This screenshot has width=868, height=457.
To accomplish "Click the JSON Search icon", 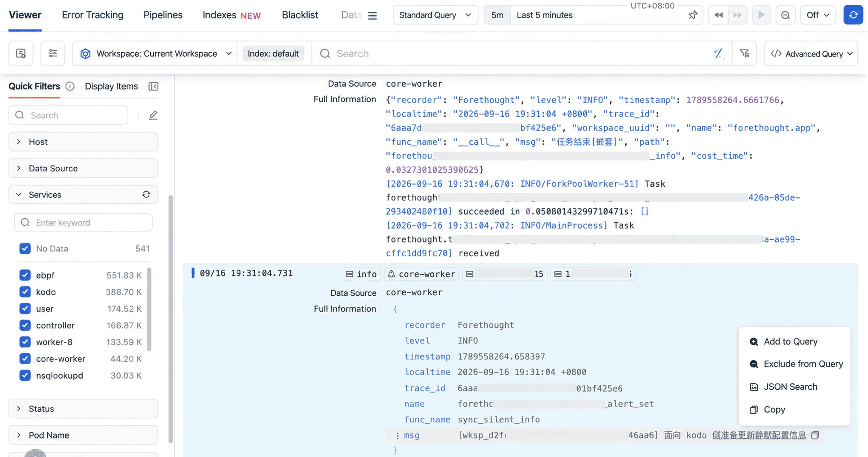I will coord(754,387).
